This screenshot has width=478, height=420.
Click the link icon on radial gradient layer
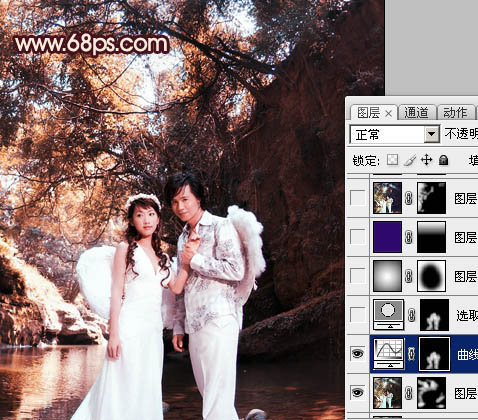[x=409, y=276]
